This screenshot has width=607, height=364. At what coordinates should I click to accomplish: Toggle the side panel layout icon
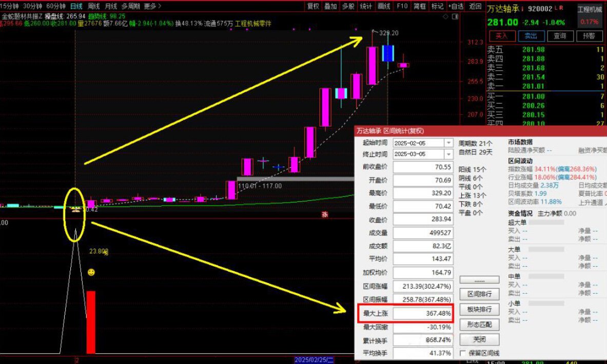[x=455, y=16]
